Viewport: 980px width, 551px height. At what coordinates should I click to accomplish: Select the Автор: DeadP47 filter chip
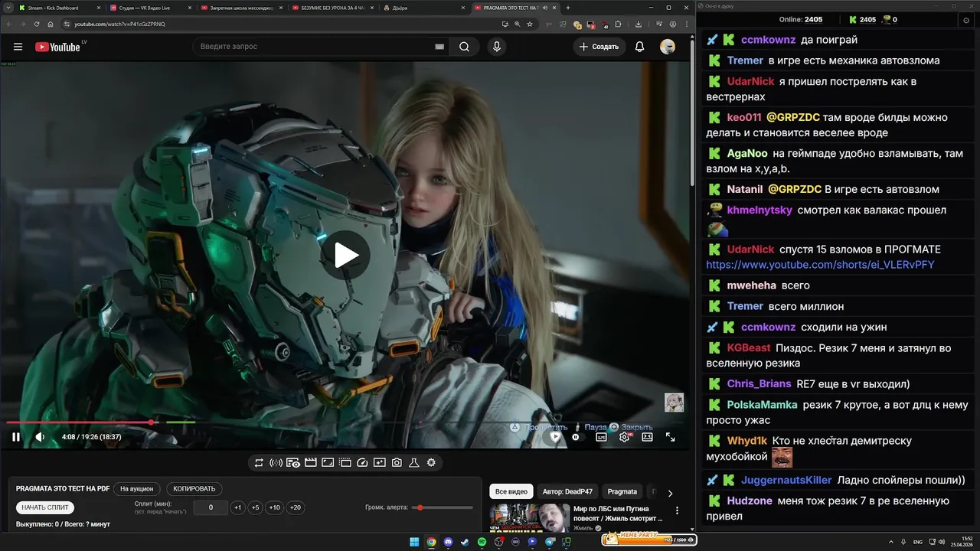click(x=567, y=491)
